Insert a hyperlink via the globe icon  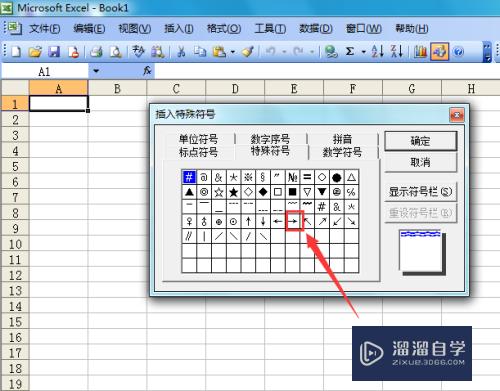pyautogui.click(x=331, y=52)
